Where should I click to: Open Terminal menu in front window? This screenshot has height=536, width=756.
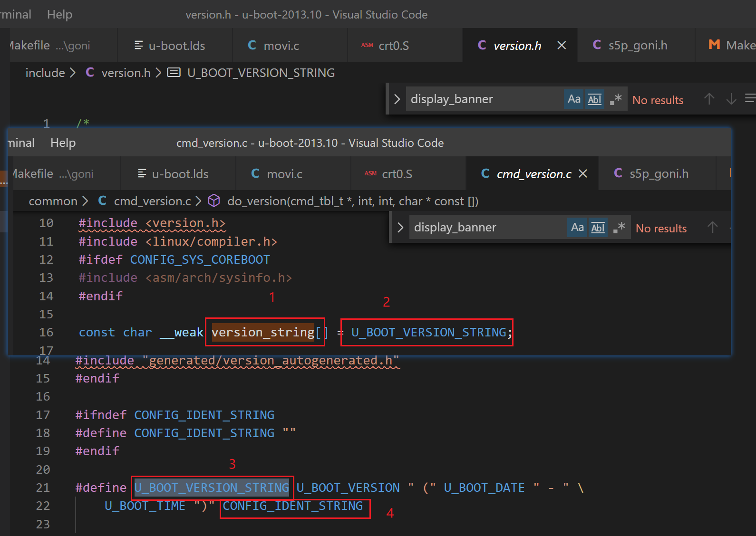click(x=21, y=143)
